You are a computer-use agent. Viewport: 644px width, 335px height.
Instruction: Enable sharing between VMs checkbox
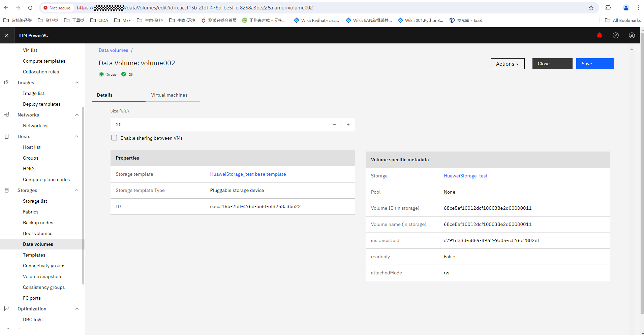point(114,138)
